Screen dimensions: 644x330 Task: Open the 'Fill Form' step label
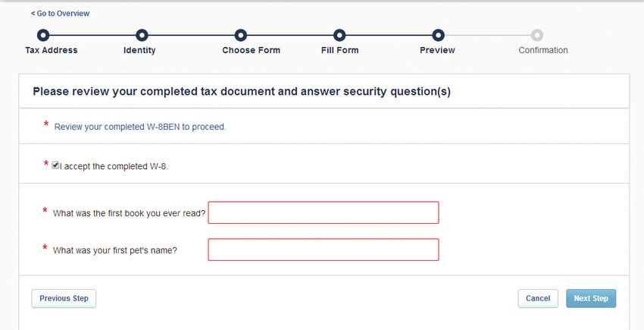(339, 51)
